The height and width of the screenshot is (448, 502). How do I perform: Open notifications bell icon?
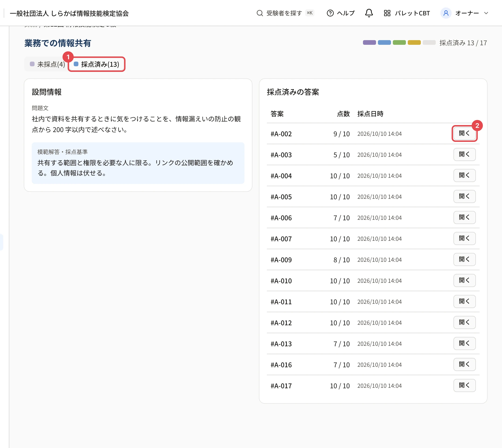coord(369,13)
